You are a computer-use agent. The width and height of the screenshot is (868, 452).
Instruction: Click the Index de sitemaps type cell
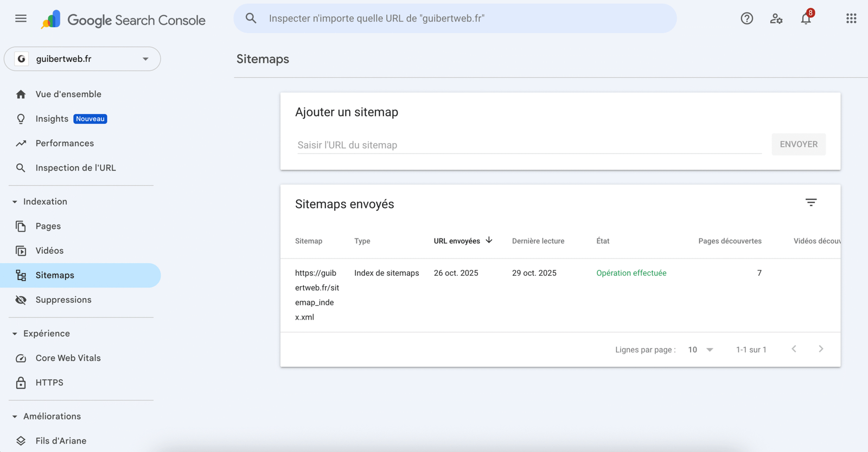387,273
